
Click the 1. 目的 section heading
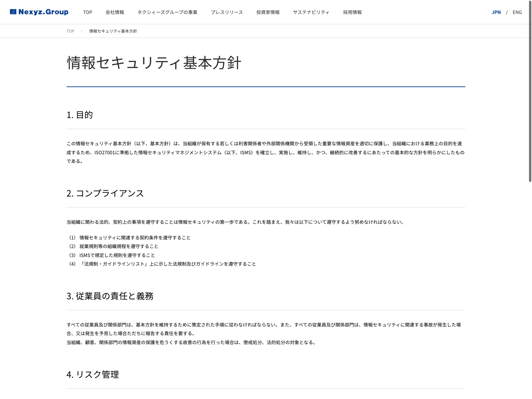[x=79, y=115]
